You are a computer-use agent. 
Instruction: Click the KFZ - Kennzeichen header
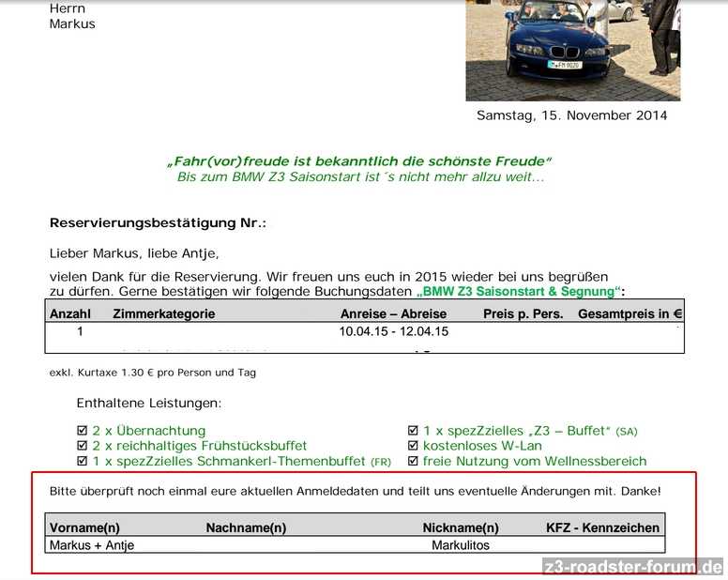[602, 527]
